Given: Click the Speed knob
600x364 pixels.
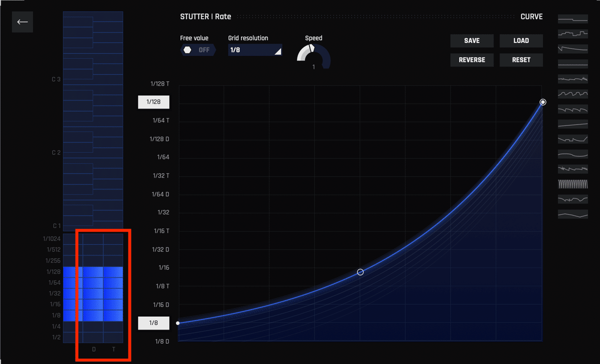Looking at the screenshot, I should 313,56.
